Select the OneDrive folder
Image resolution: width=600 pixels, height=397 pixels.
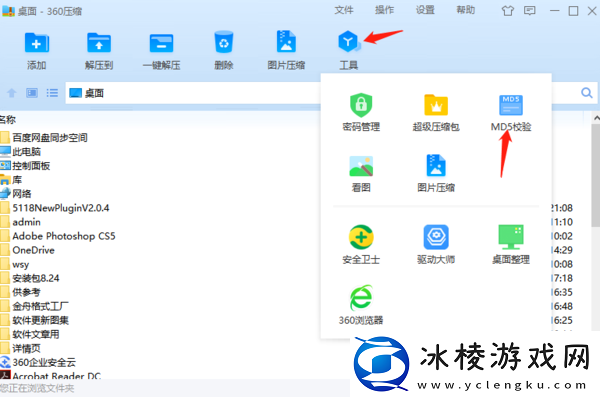pyautogui.click(x=28, y=250)
